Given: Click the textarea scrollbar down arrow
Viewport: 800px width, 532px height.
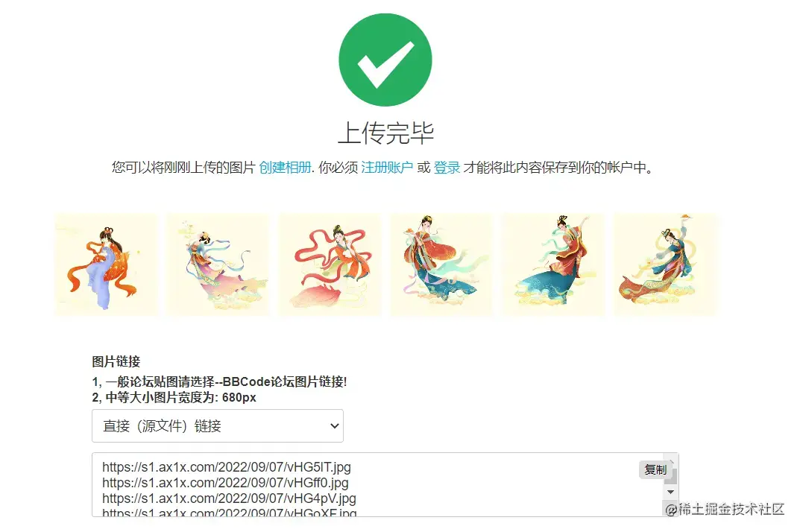Looking at the screenshot, I should pos(670,492).
